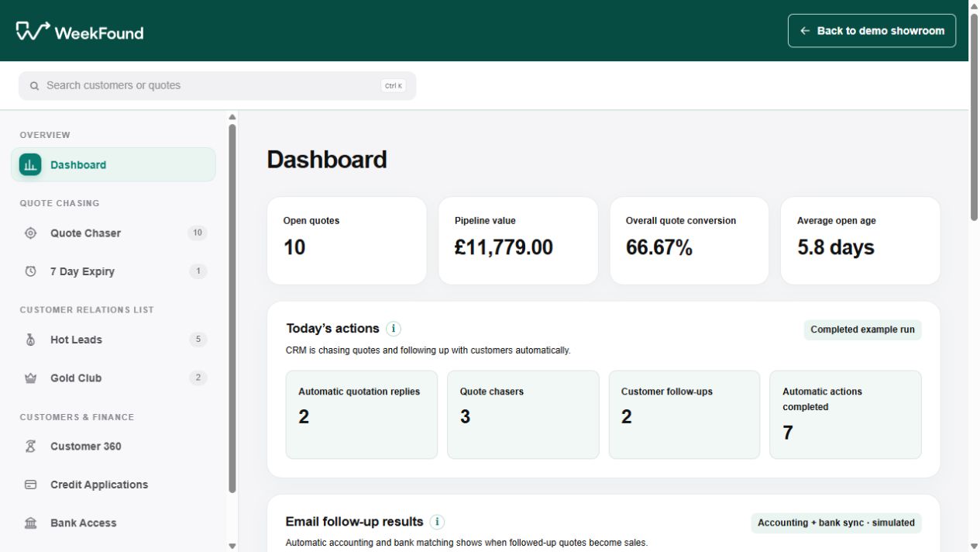Image resolution: width=980 pixels, height=552 pixels.
Task: Open info icon beside Email follow-up results
Action: (x=437, y=522)
